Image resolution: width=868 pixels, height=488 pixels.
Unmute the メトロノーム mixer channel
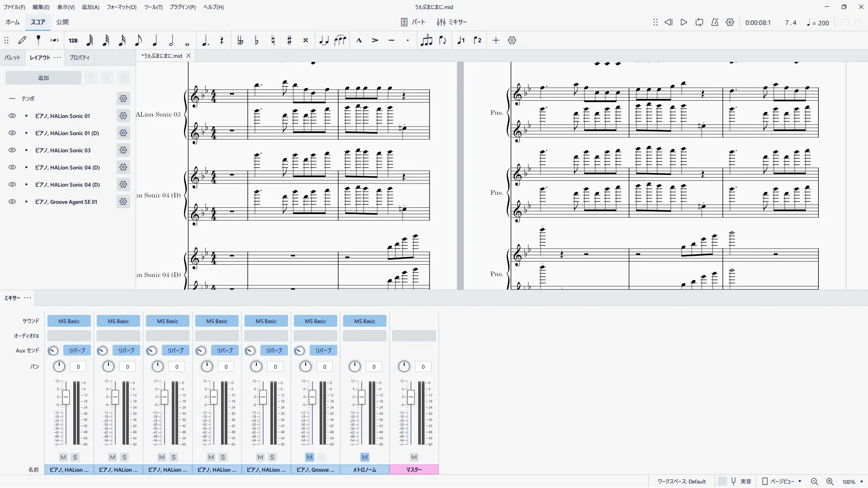tap(365, 457)
